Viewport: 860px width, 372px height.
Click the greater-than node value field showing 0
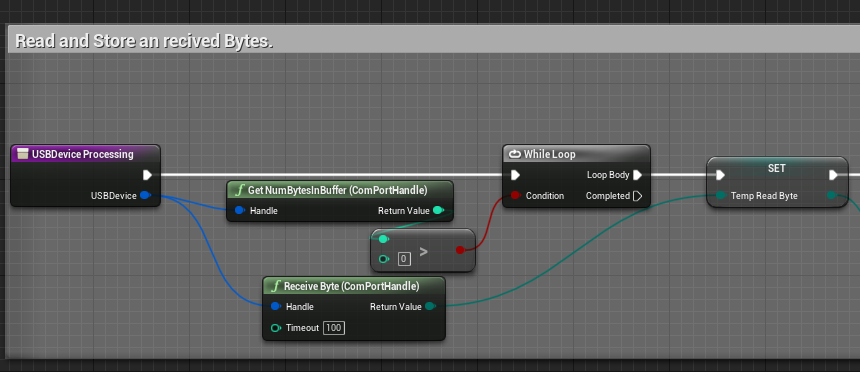point(404,258)
